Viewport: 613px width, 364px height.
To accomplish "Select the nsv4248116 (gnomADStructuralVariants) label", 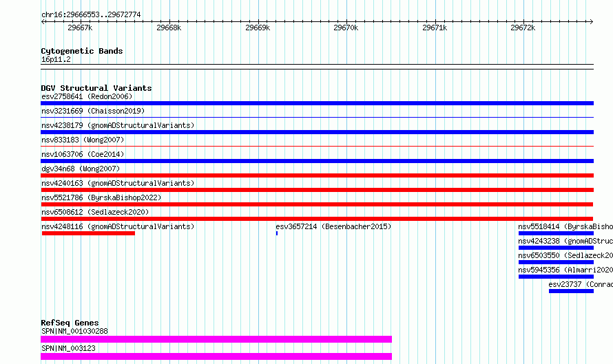I will (118, 226).
